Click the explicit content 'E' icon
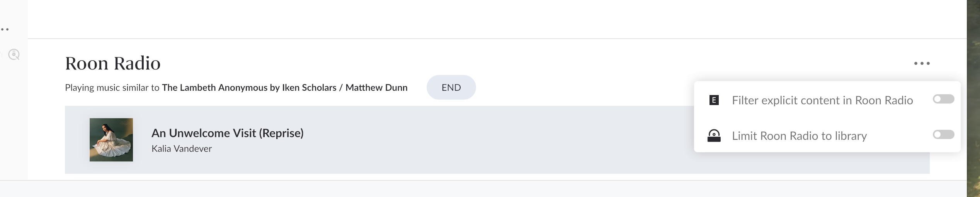 (714, 100)
